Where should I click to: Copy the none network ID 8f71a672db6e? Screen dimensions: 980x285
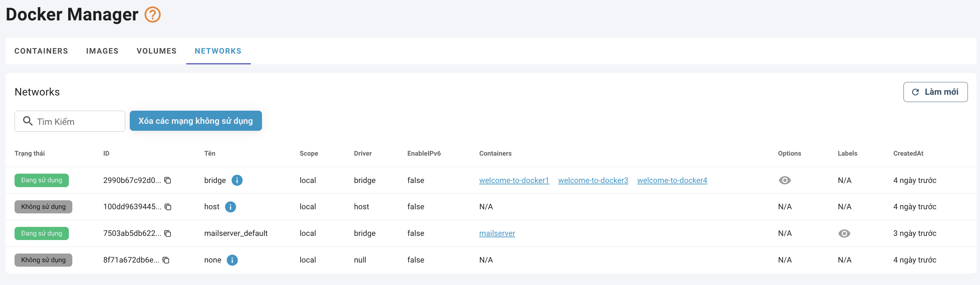coord(166,260)
